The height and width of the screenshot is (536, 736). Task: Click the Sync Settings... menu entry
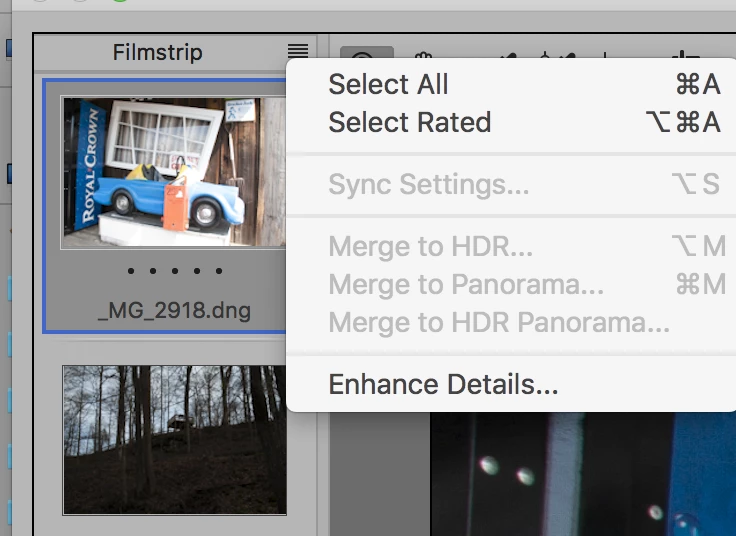(x=512, y=184)
